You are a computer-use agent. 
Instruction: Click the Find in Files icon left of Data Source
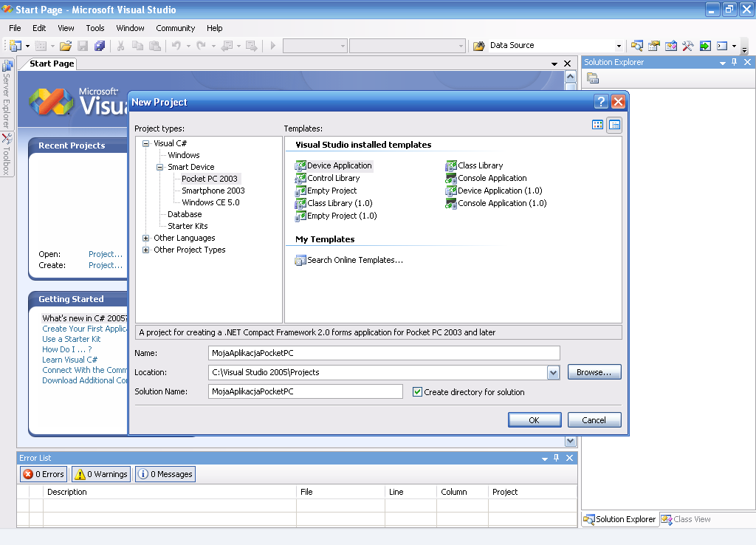click(478, 46)
